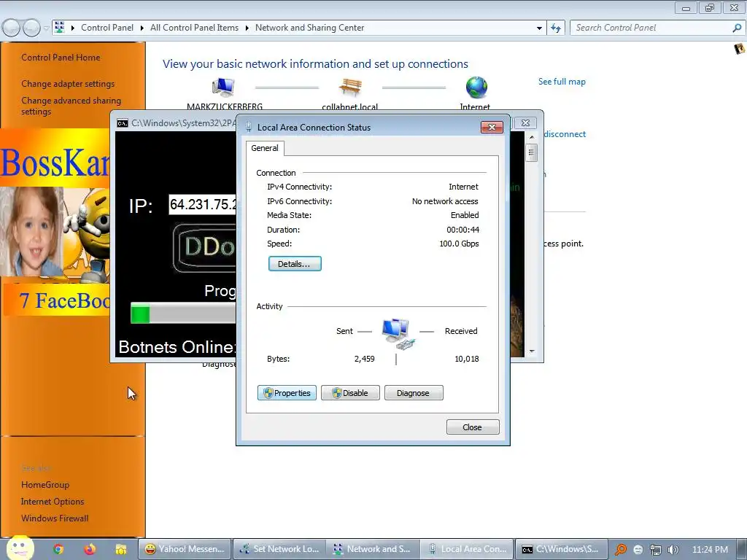Open the recent pages dropdown arrow
Screen dimensions: 747x560
(46, 28)
